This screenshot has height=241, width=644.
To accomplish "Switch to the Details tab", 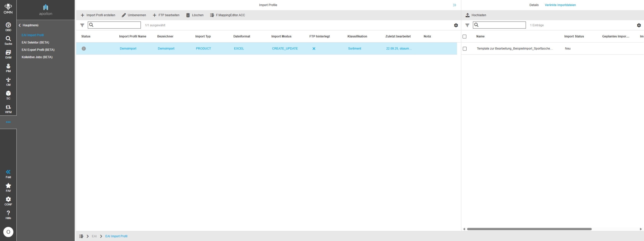I will pyautogui.click(x=534, y=5).
